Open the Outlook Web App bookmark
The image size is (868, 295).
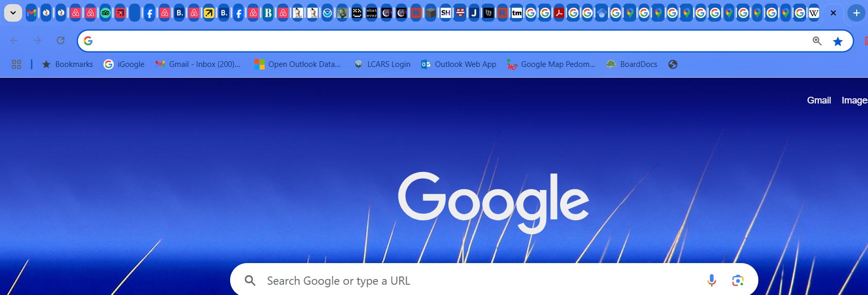tap(459, 64)
